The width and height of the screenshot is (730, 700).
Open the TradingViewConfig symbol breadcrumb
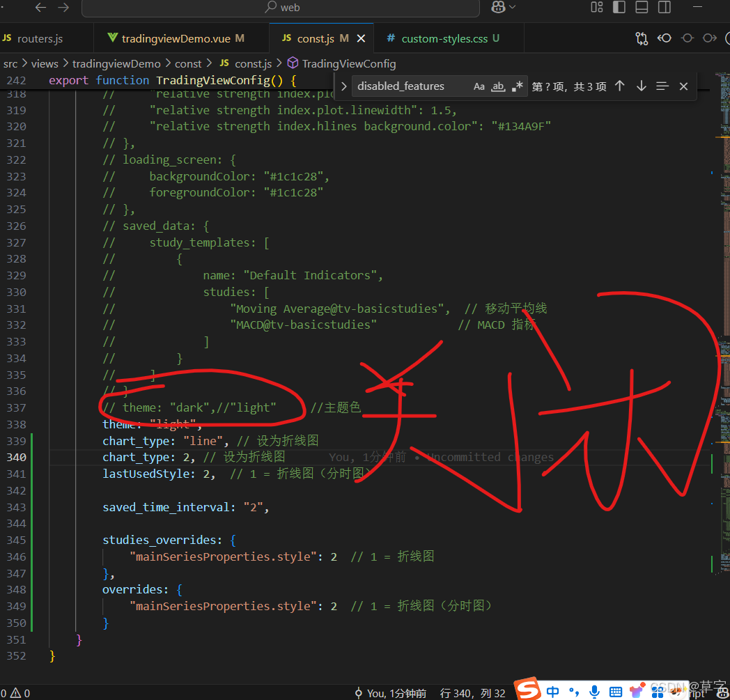tap(342, 64)
